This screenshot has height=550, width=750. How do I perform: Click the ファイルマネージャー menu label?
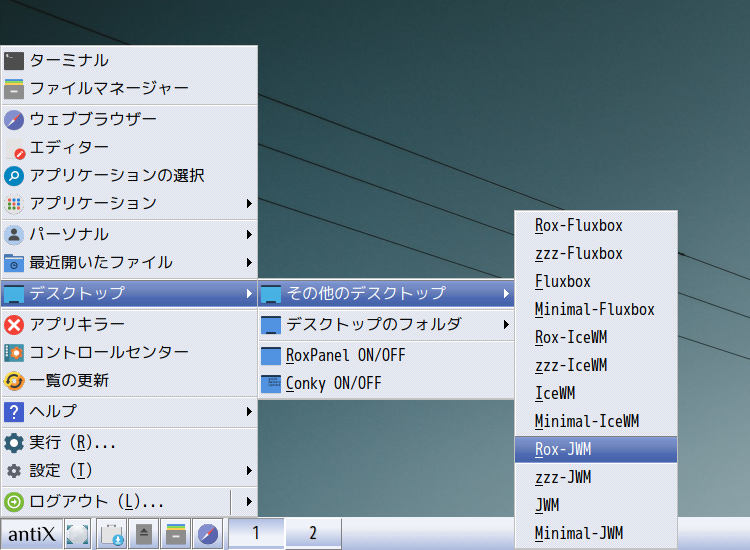click(110, 88)
